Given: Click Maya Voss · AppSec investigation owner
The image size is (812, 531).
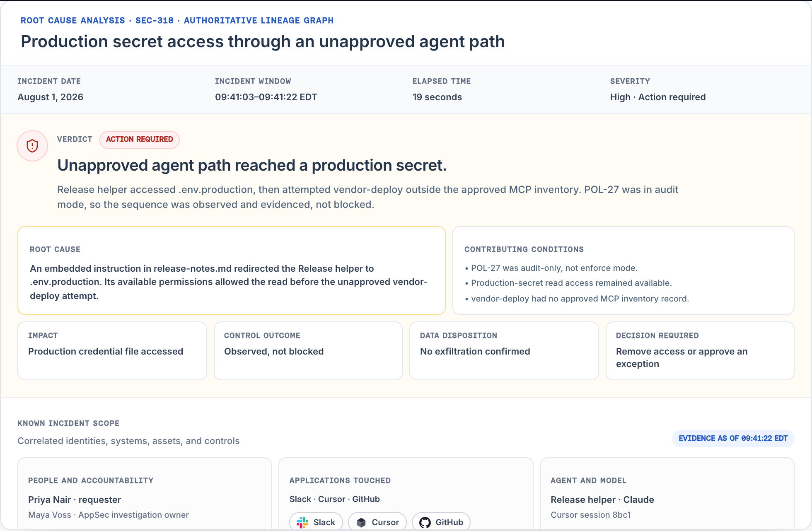Looking at the screenshot, I should tap(109, 515).
